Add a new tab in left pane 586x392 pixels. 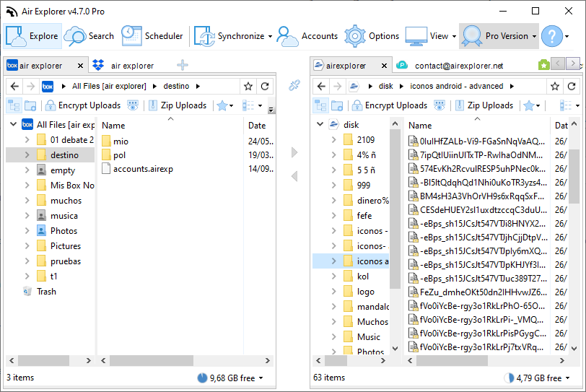click(x=183, y=65)
